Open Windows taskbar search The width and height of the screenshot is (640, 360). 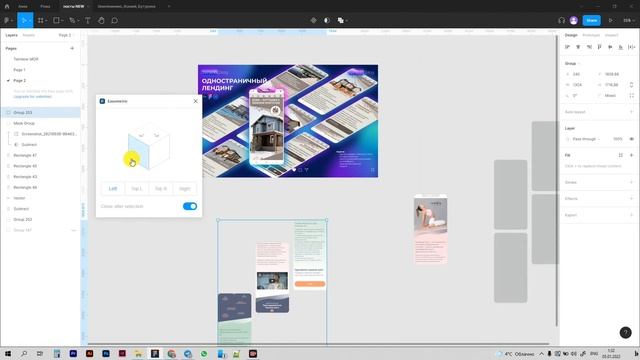[24, 353]
